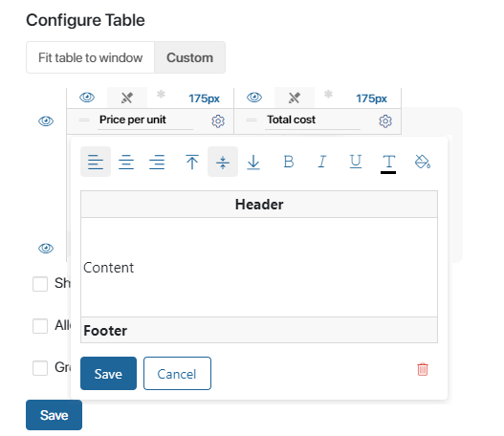
Task: Open the text color picker
Action: tap(388, 163)
